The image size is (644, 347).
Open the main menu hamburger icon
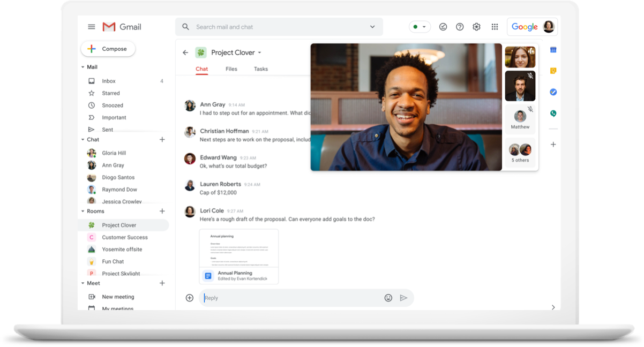tap(92, 27)
